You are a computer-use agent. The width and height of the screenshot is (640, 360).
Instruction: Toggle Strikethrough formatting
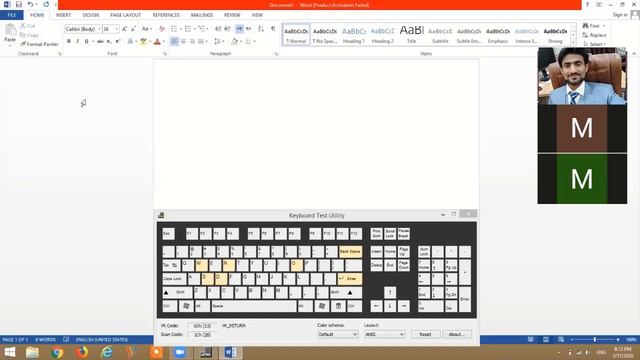(x=100, y=41)
